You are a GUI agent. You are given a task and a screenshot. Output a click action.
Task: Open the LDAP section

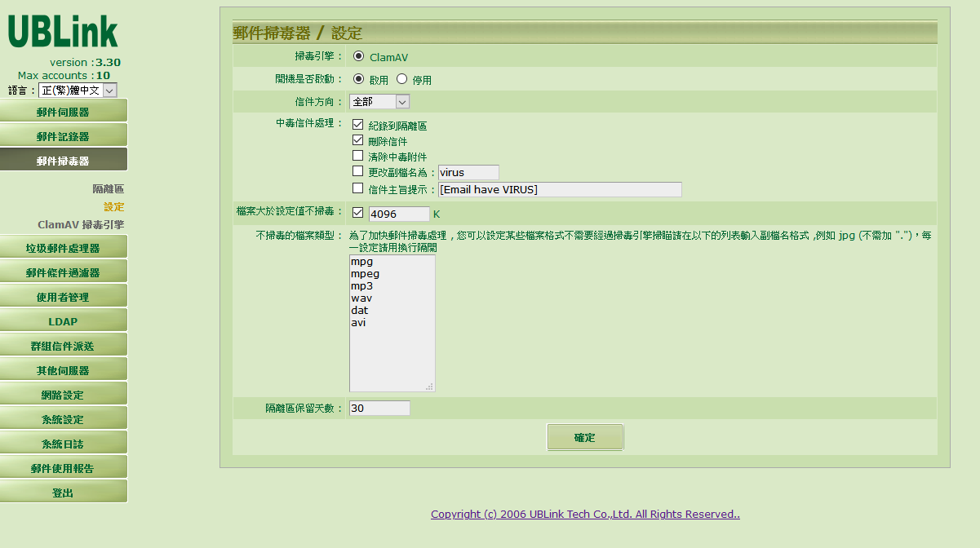tap(64, 320)
